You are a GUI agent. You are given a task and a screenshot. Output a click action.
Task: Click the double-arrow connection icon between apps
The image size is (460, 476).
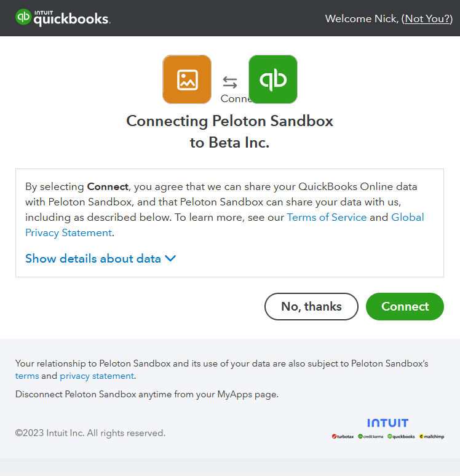(230, 82)
